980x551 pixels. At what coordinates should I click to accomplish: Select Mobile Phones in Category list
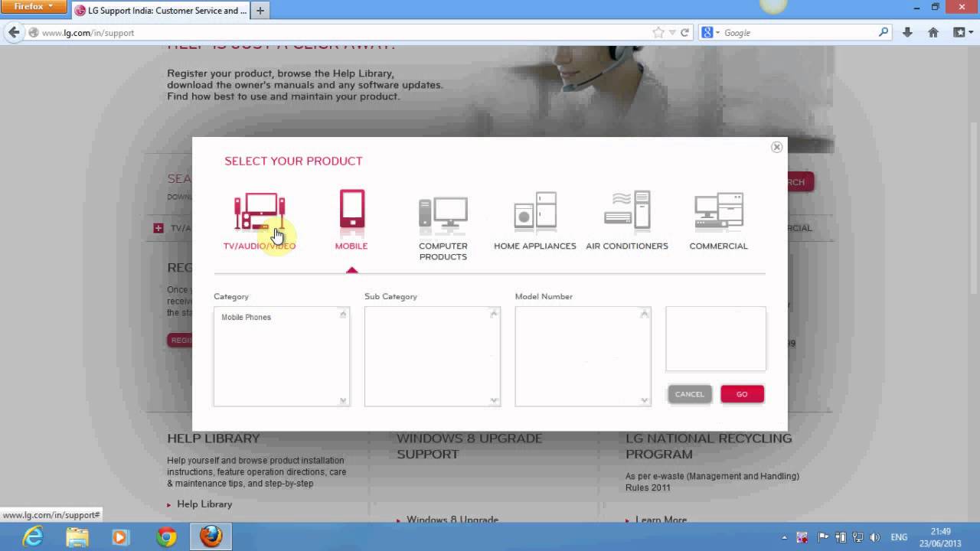point(246,317)
